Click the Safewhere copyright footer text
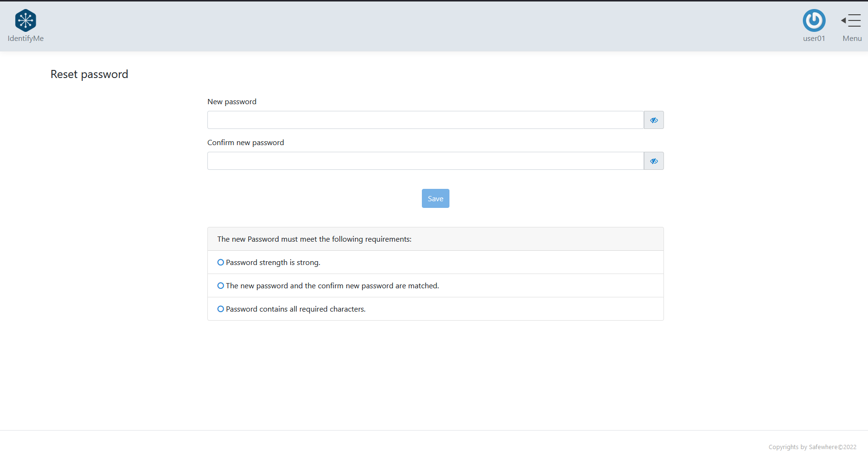Viewport: 868px width, 461px height. click(812, 447)
